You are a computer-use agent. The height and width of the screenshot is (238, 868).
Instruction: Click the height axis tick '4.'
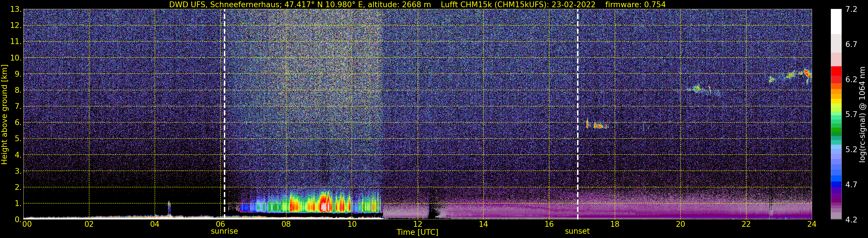point(18,155)
